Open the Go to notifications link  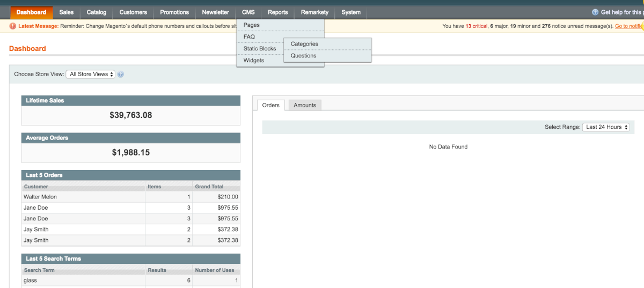coord(628,26)
